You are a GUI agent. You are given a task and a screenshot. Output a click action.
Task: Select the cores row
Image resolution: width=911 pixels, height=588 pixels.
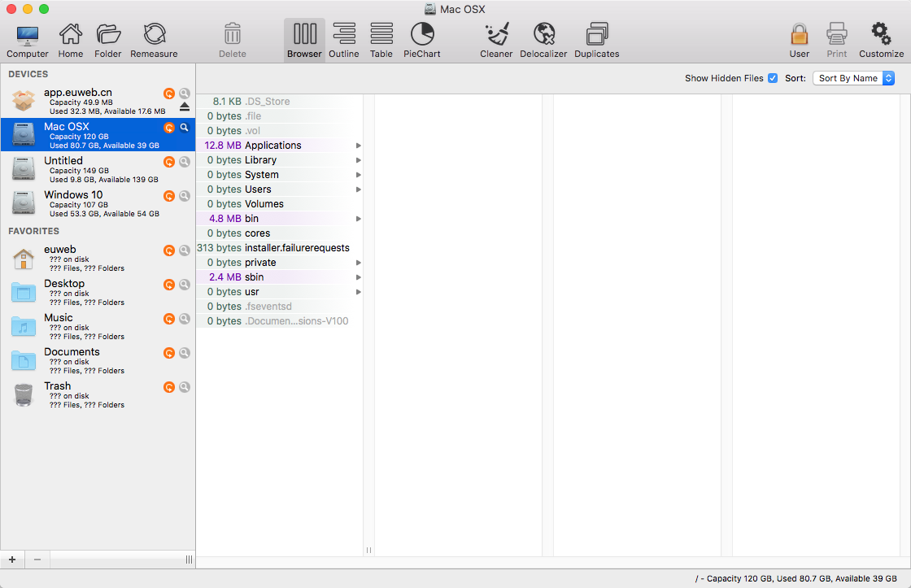(x=280, y=233)
